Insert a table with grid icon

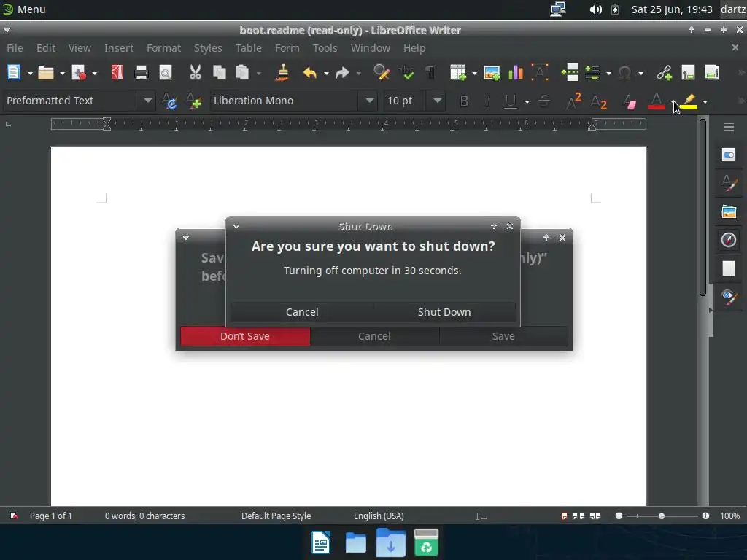(x=458, y=73)
